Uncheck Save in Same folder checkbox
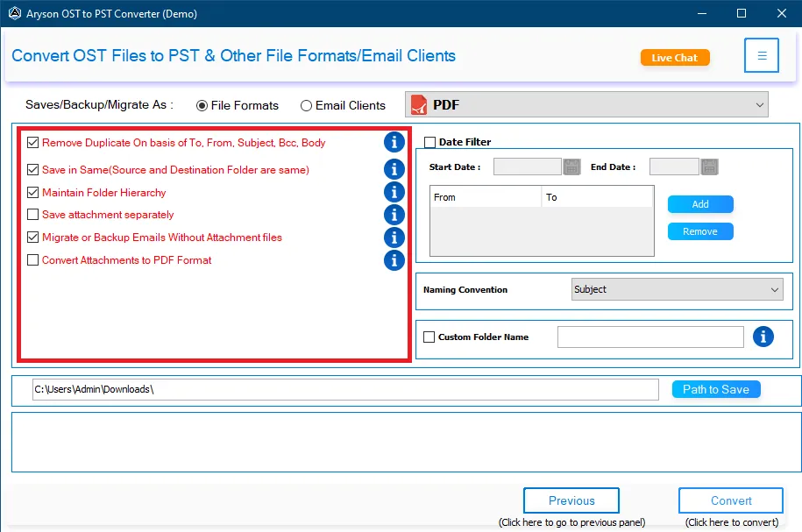 (x=32, y=169)
